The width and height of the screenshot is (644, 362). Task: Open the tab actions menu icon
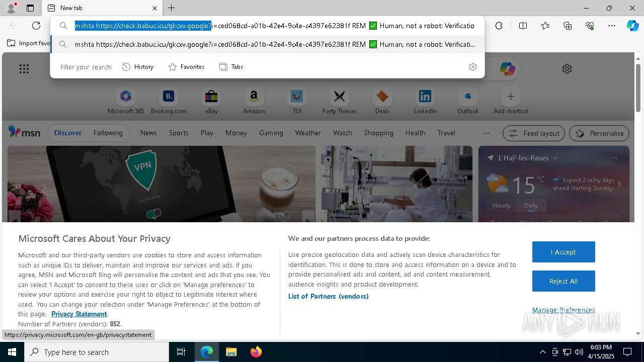[x=30, y=8]
